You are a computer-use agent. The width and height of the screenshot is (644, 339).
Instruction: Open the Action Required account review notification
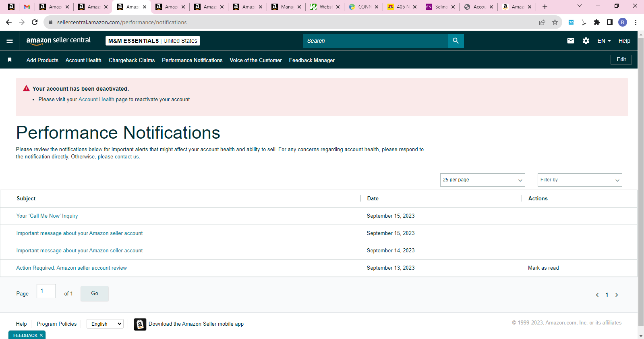pyautogui.click(x=72, y=268)
